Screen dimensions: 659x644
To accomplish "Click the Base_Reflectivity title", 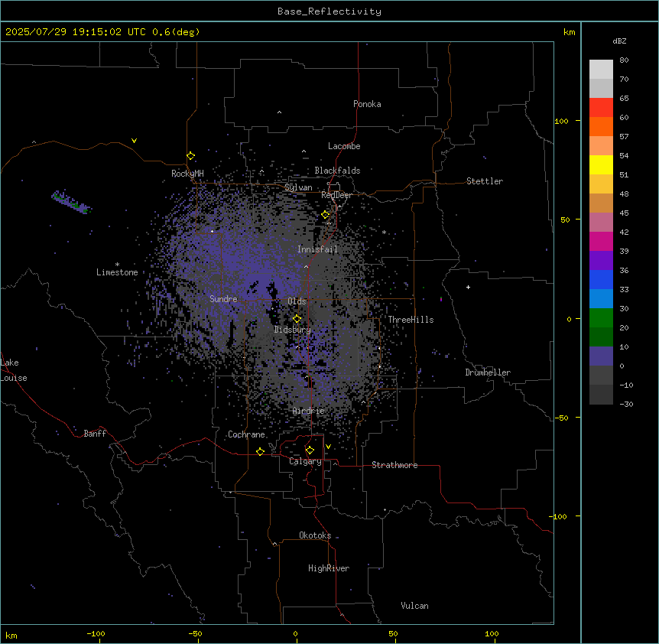I will point(329,11).
